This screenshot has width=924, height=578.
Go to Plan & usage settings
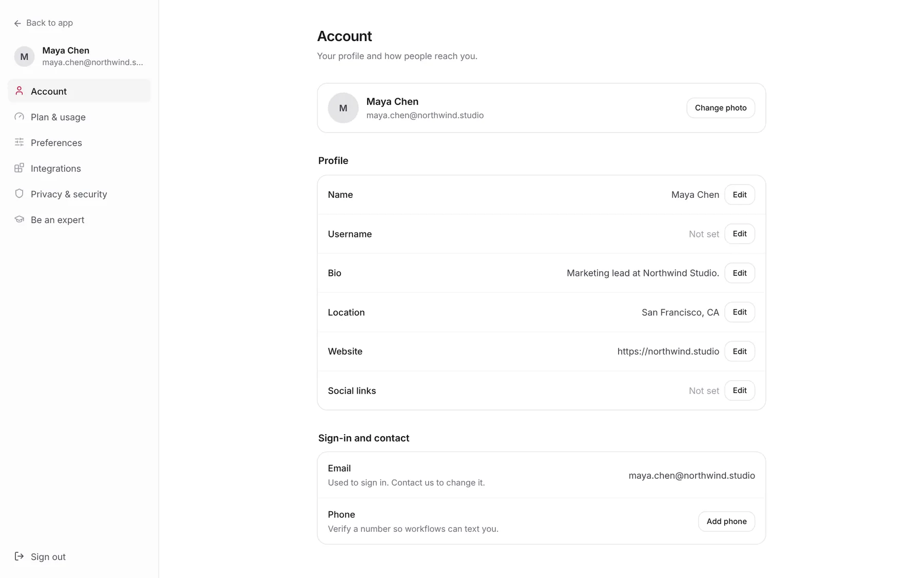tap(80, 117)
